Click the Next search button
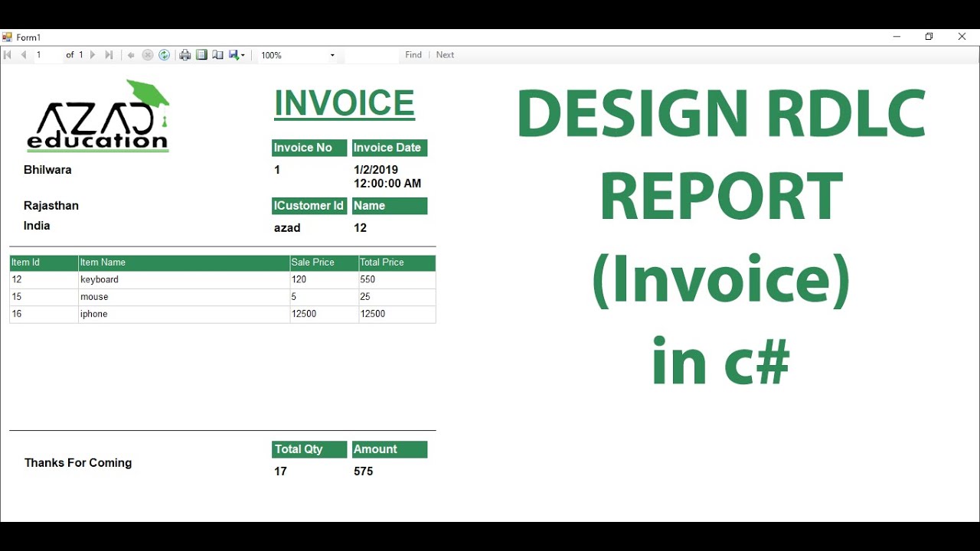Screen dimensions: 980x551 pyautogui.click(x=445, y=55)
